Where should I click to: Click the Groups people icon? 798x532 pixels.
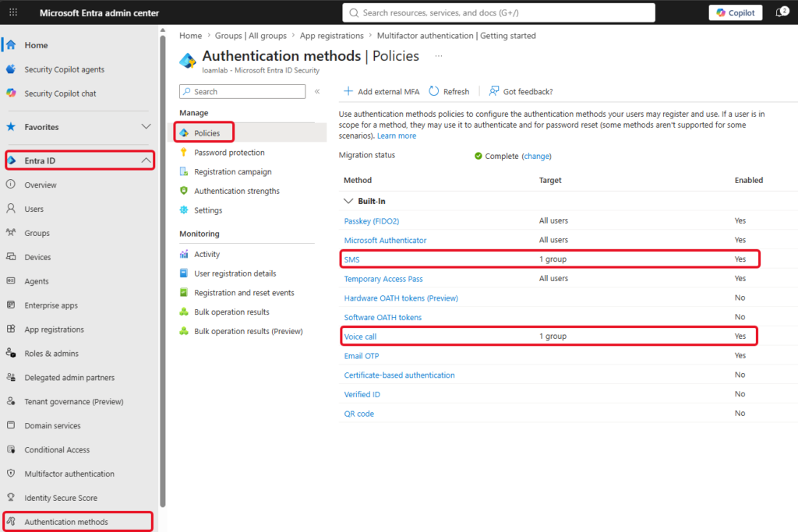tap(11, 232)
